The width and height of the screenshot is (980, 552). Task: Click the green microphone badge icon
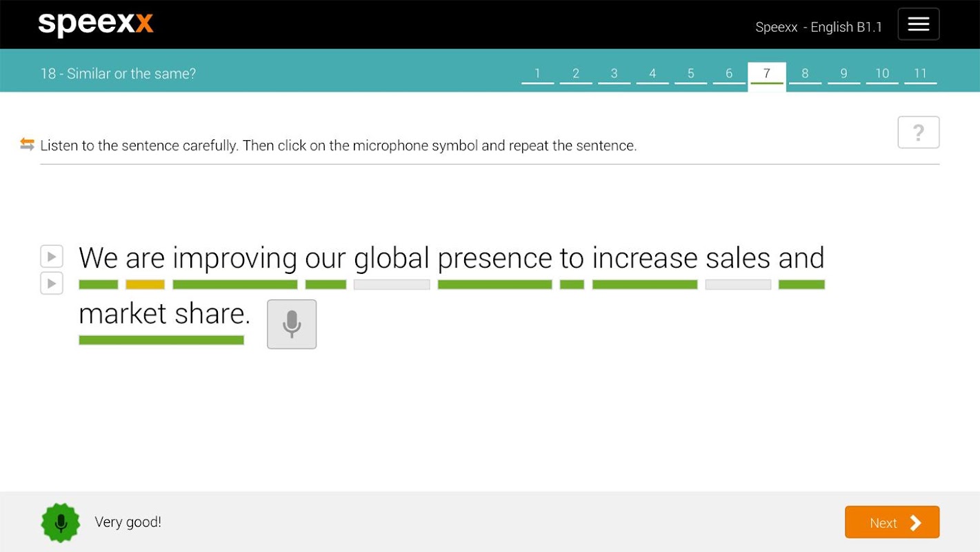61,522
